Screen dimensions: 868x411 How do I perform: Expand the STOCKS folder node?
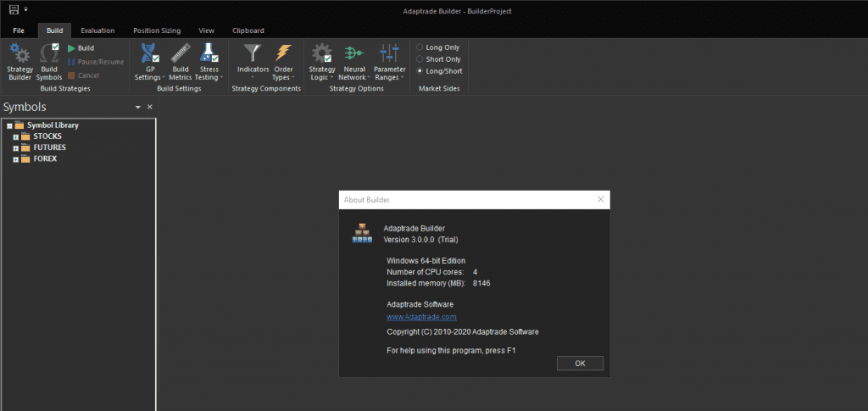15,136
